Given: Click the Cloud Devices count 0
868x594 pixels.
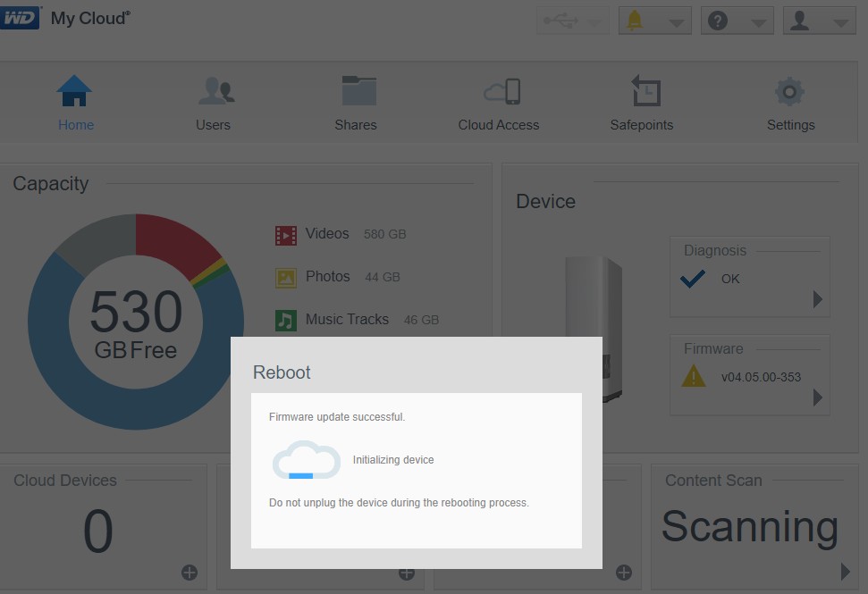Looking at the screenshot, I should [x=98, y=531].
